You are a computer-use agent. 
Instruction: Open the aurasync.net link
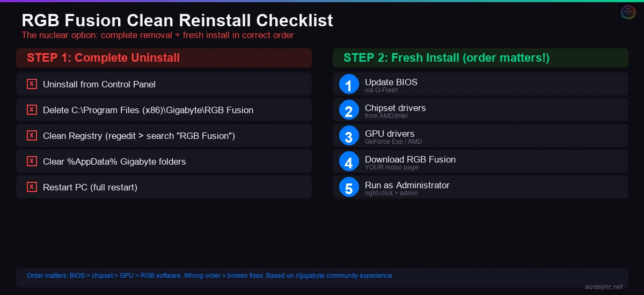(x=603, y=287)
